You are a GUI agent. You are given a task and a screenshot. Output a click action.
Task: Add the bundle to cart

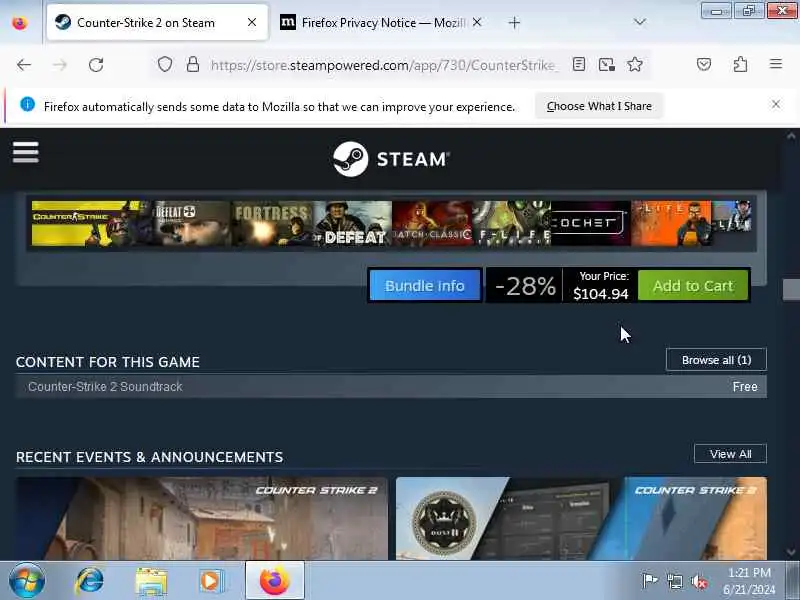(693, 286)
